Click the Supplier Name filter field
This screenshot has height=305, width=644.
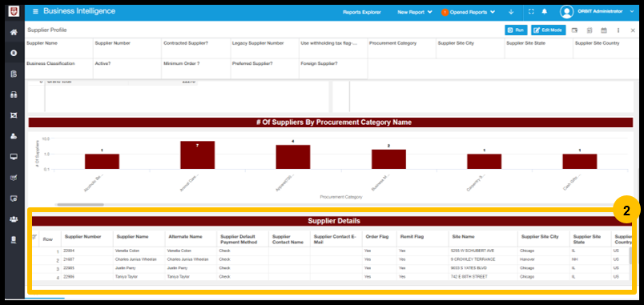tap(58, 48)
